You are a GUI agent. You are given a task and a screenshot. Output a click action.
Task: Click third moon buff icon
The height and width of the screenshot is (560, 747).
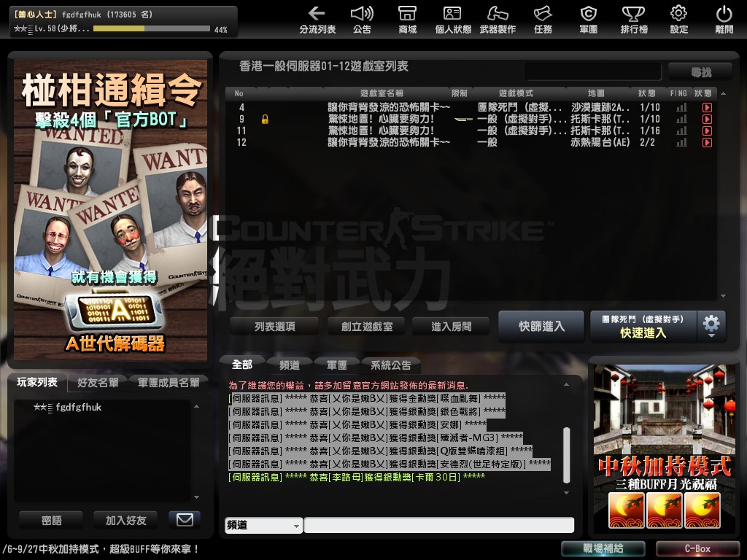[x=702, y=510]
